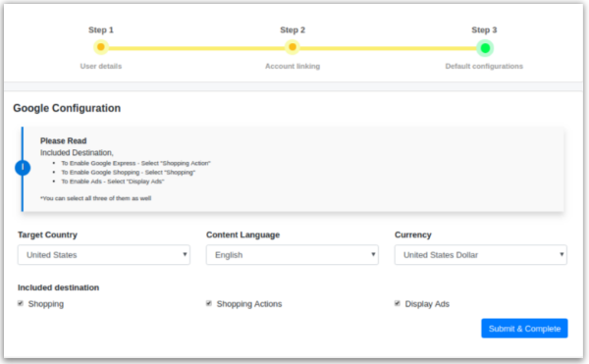Image resolution: width=589 pixels, height=364 pixels.
Task: Click the 'You can select all three' note
Action: 95,198
